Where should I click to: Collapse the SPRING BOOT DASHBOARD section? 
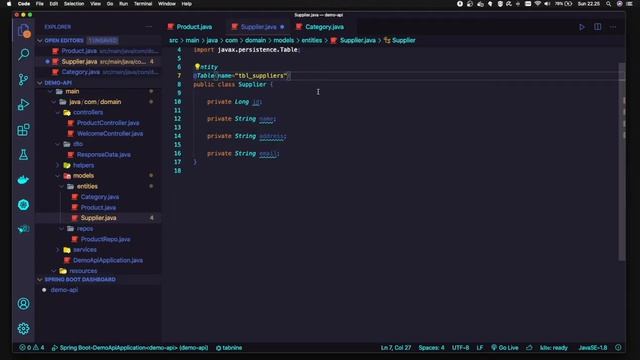40,280
